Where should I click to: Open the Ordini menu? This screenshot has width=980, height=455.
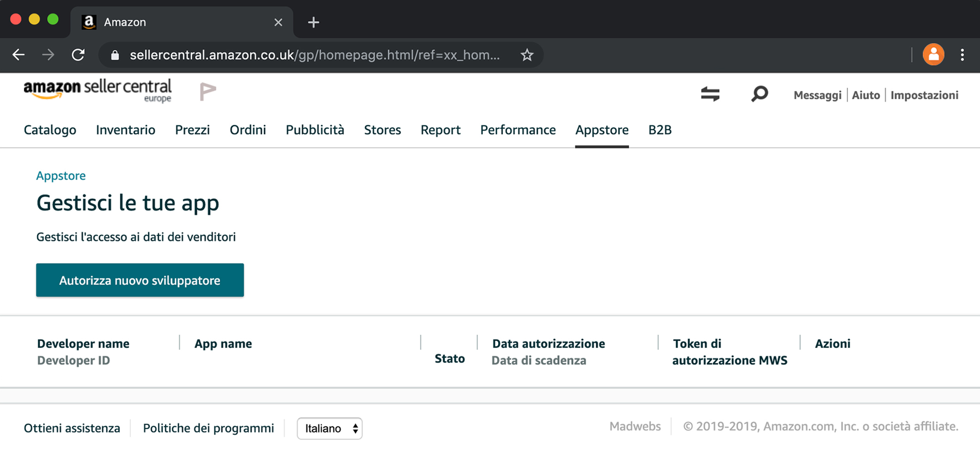247,130
